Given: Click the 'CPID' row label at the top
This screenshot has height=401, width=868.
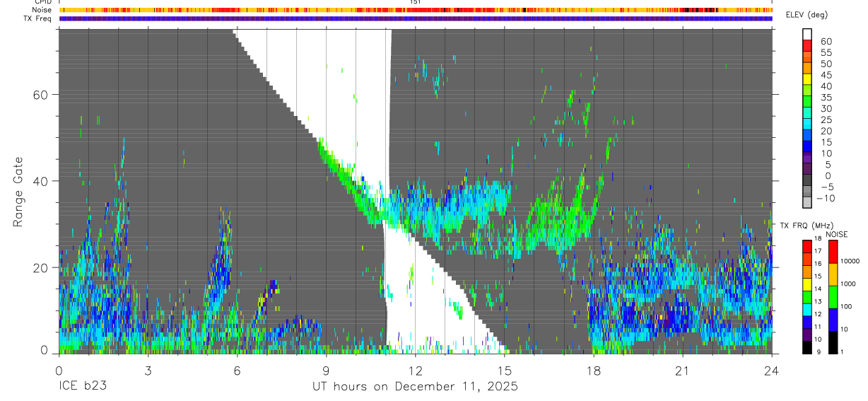Looking at the screenshot, I should (x=43, y=2).
